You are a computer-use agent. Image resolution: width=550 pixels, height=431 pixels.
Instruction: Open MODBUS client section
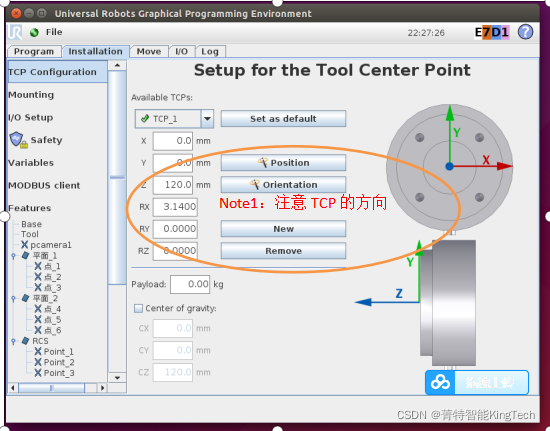44,185
